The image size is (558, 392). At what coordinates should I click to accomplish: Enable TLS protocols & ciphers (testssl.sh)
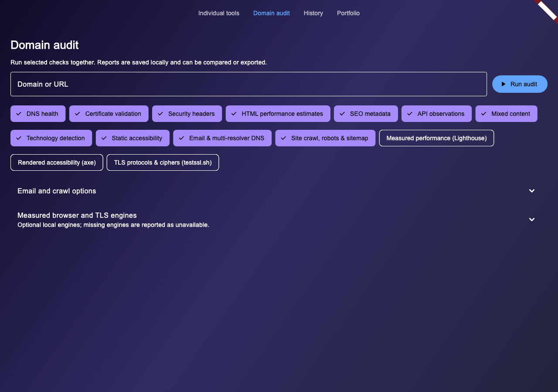tap(163, 162)
